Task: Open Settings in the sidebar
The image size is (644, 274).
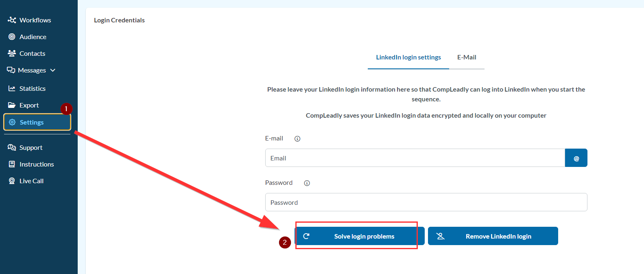Action: (32, 122)
